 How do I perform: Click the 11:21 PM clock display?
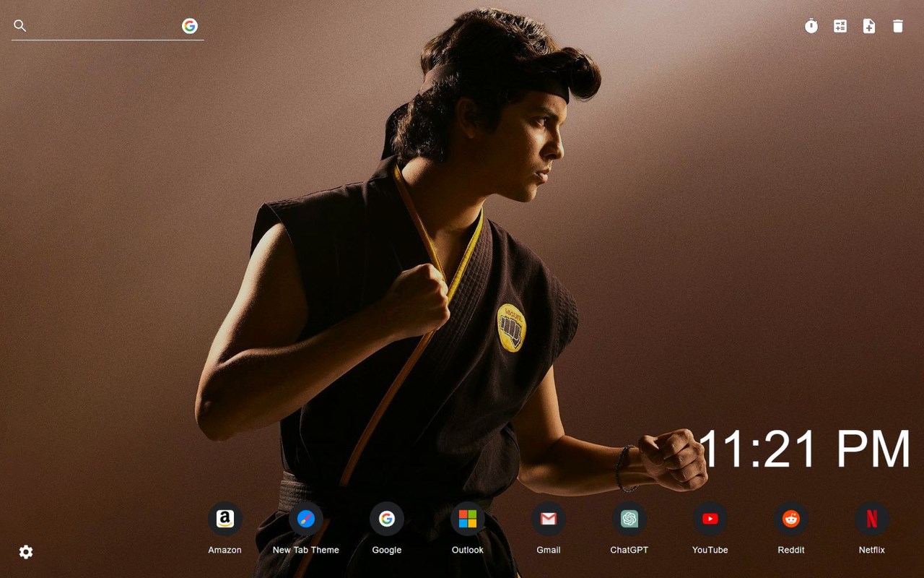pyautogui.click(x=804, y=449)
